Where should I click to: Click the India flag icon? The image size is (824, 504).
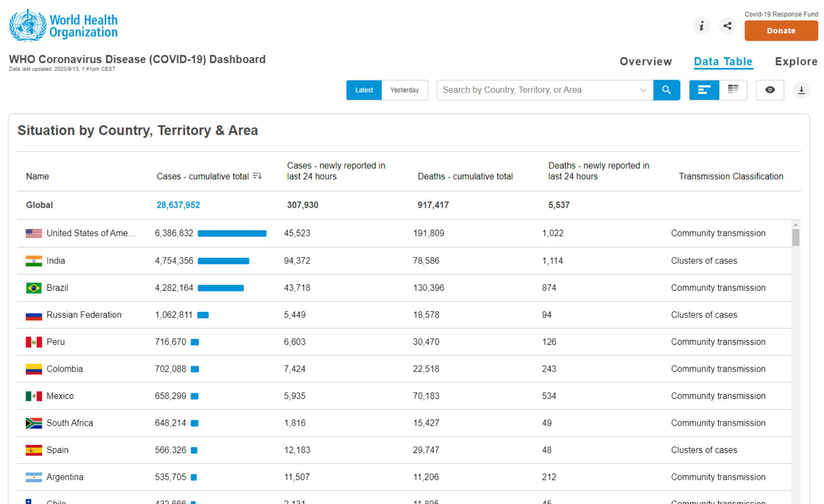point(34,261)
